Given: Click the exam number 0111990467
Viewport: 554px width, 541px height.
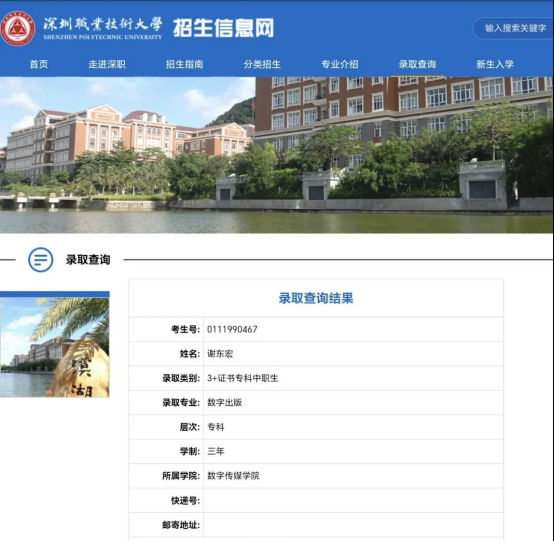Looking at the screenshot, I should [x=232, y=329].
